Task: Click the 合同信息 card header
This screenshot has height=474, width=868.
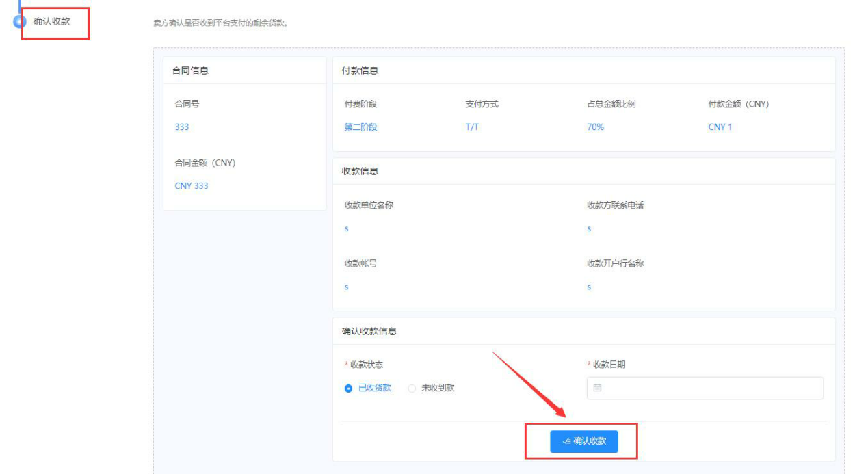Action: (x=244, y=70)
